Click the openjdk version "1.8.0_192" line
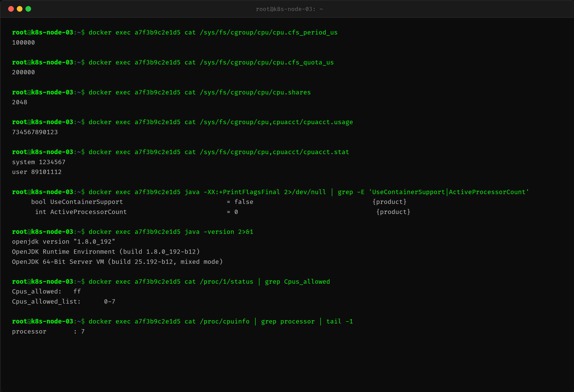574x392 pixels. tap(63, 242)
